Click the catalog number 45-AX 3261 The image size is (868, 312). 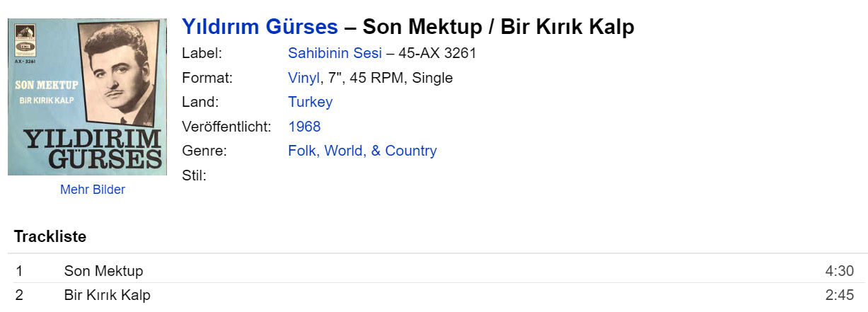click(x=437, y=53)
